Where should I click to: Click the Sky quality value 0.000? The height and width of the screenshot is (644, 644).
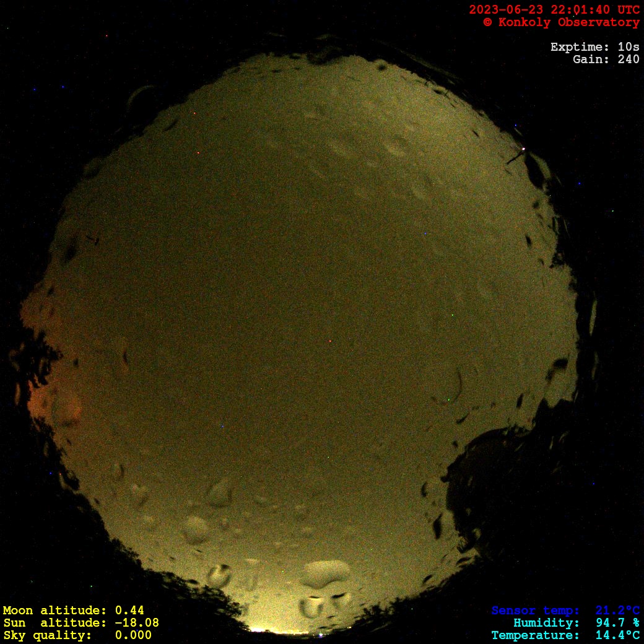tap(133, 635)
